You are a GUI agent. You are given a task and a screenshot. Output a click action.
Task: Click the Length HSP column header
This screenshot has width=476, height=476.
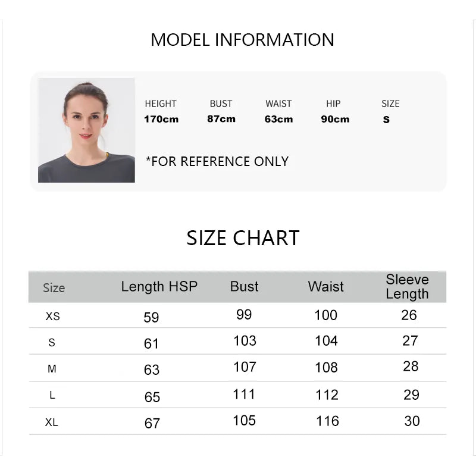[159, 286]
